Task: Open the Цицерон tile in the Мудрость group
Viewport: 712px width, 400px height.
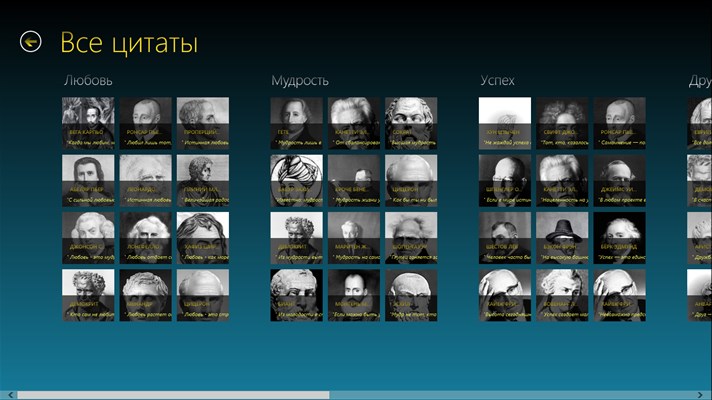Action: 411,181
